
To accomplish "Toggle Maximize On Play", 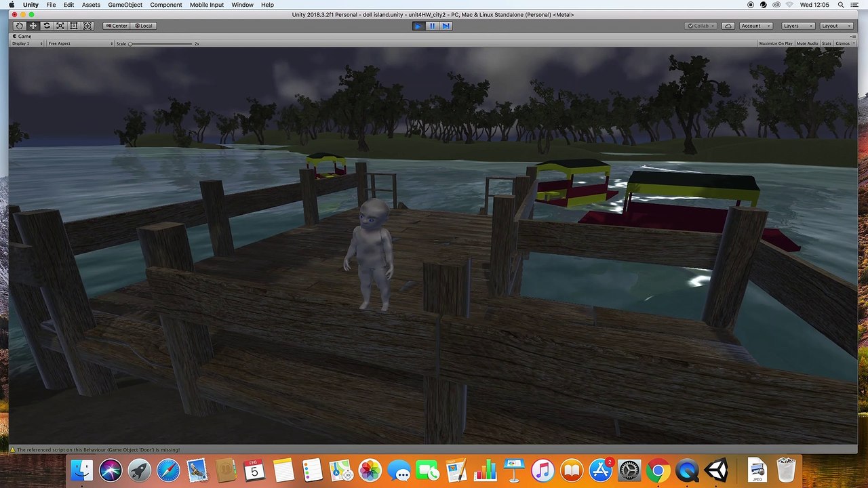I will (x=776, y=43).
